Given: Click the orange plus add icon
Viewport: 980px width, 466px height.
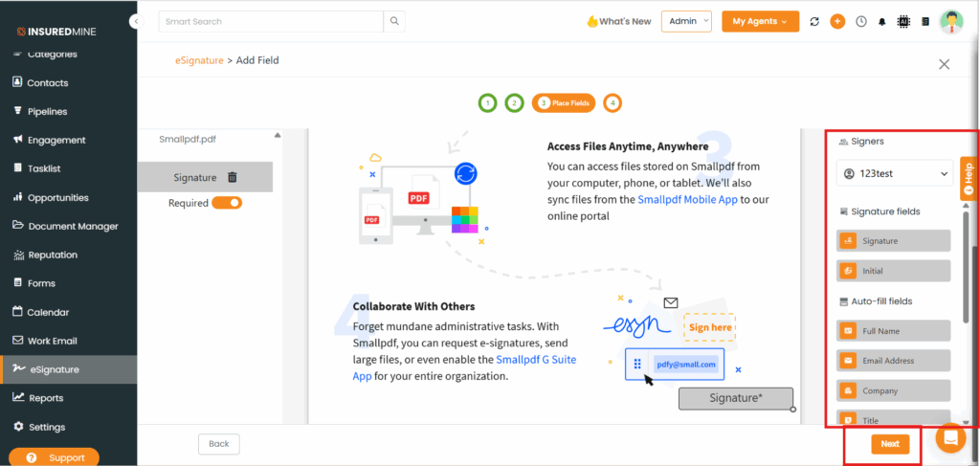Looking at the screenshot, I should 837,21.
